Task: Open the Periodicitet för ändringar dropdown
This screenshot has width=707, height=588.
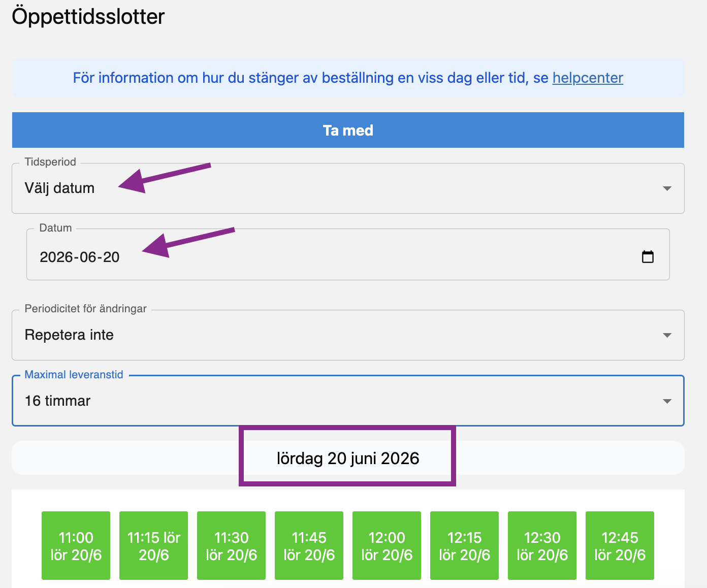Action: tap(347, 335)
